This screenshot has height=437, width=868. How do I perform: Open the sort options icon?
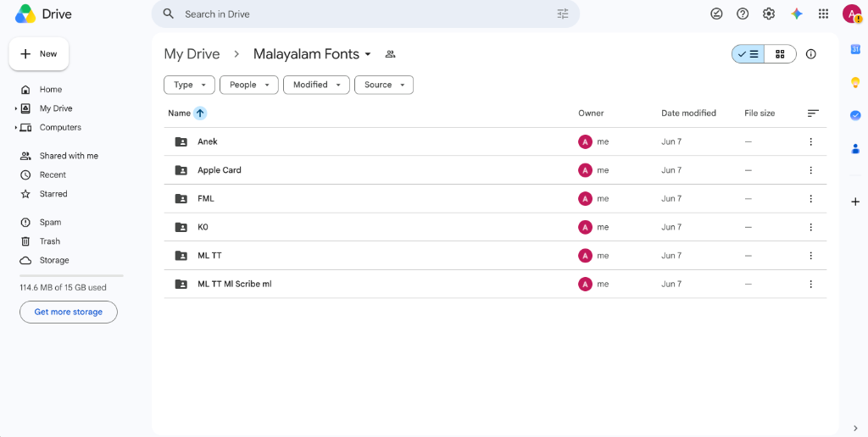(813, 113)
